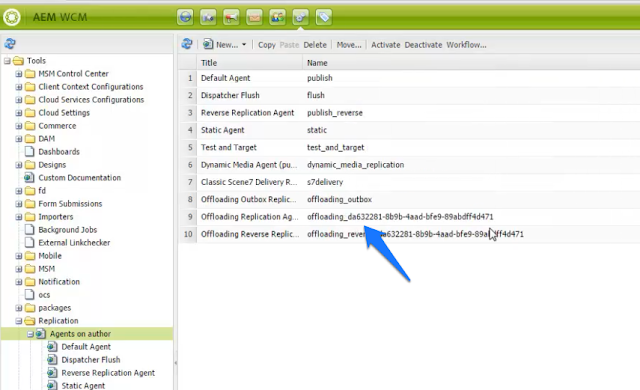Viewport: 640px width, 390px height.
Task: Open the Tools gear icon in header
Action: pos(300,18)
